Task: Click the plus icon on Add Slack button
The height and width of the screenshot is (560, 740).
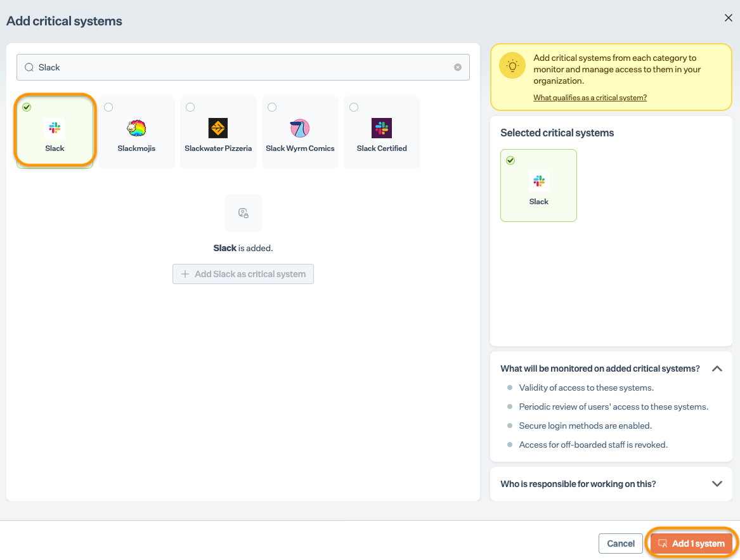Action: [x=185, y=274]
